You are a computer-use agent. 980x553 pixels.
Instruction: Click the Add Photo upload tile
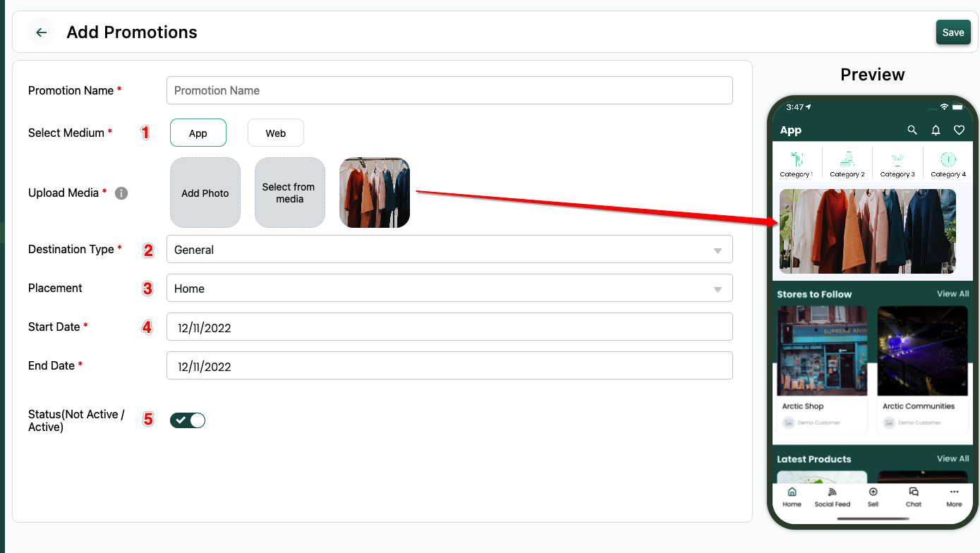click(205, 193)
